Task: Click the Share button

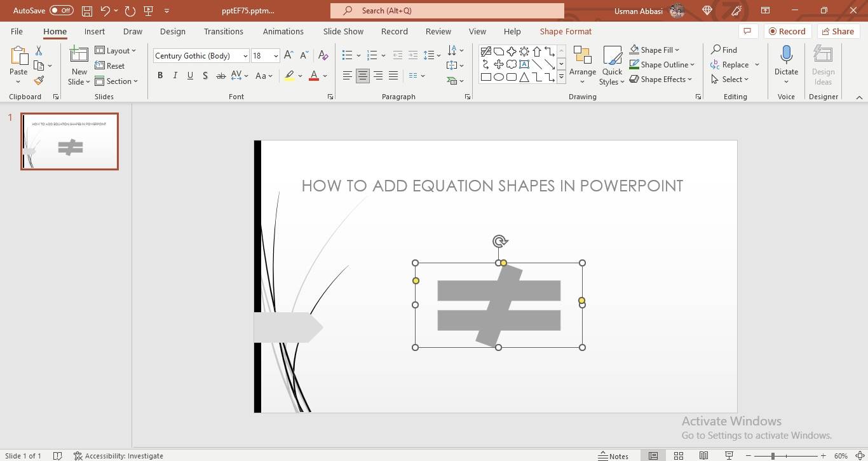Action: click(x=837, y=31)
